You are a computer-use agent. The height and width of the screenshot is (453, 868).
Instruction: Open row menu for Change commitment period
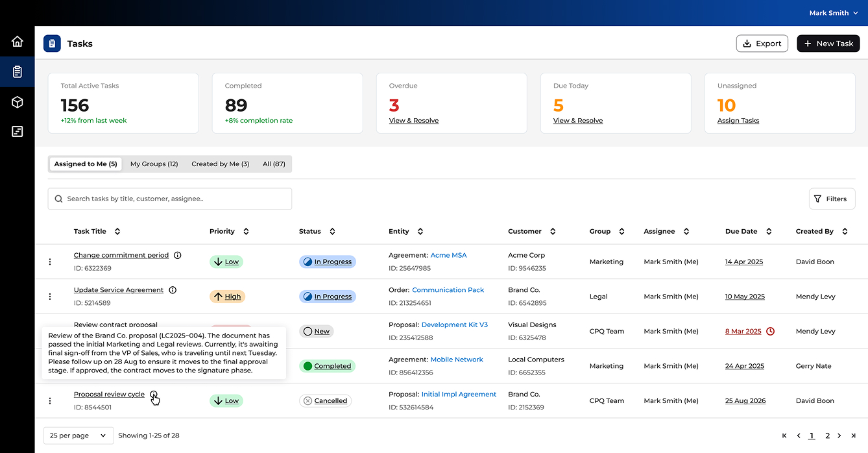pos(50,262)
